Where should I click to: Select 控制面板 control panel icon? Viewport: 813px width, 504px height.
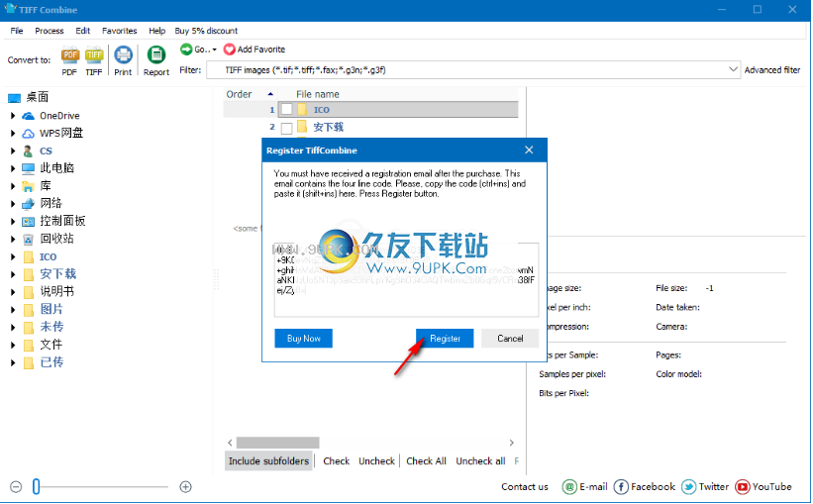[28, 222]
